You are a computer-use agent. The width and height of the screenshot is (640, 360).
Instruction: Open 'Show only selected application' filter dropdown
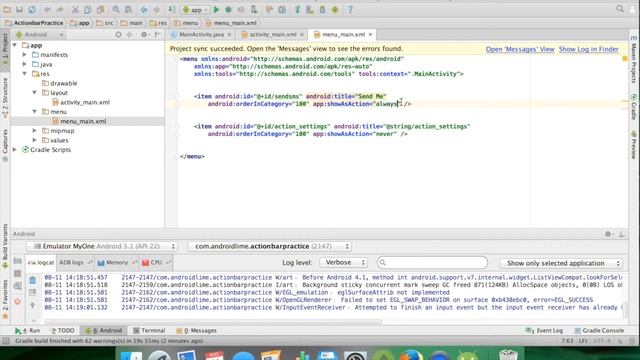562,263
